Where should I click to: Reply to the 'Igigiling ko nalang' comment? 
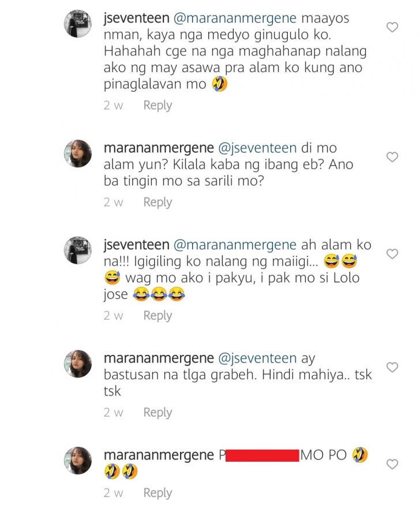click(157, 316)
